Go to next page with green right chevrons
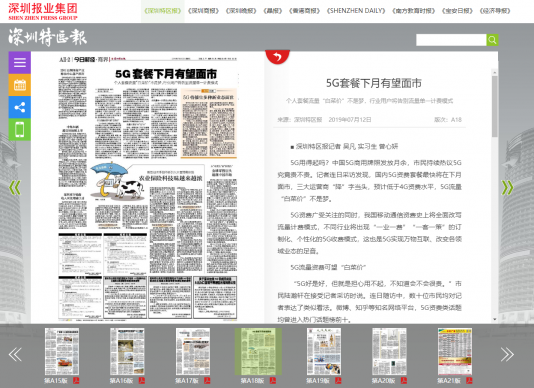 point(507,188)
